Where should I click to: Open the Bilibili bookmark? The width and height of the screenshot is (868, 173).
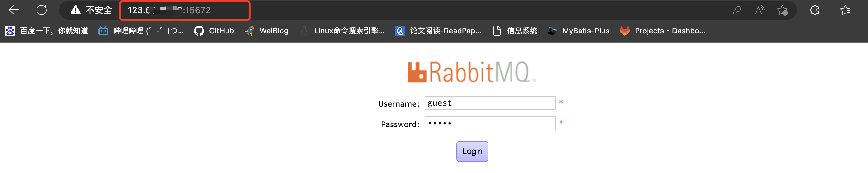point(141,31)
